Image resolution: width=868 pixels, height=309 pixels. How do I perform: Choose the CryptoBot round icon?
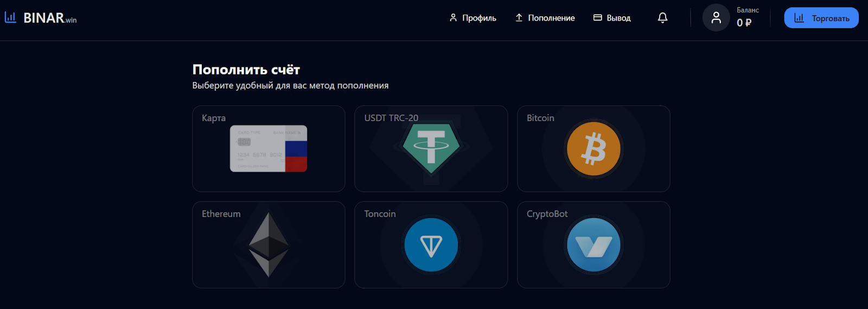click(593, 245)
